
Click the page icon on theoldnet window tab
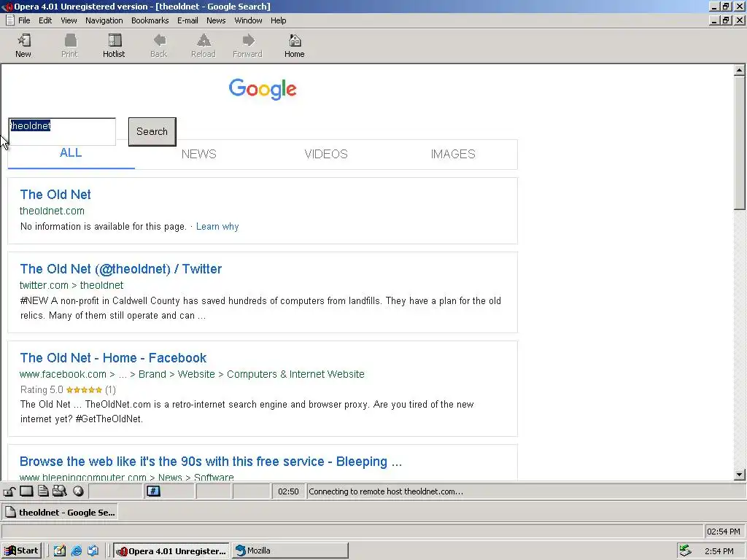click(x=10, y=513)
